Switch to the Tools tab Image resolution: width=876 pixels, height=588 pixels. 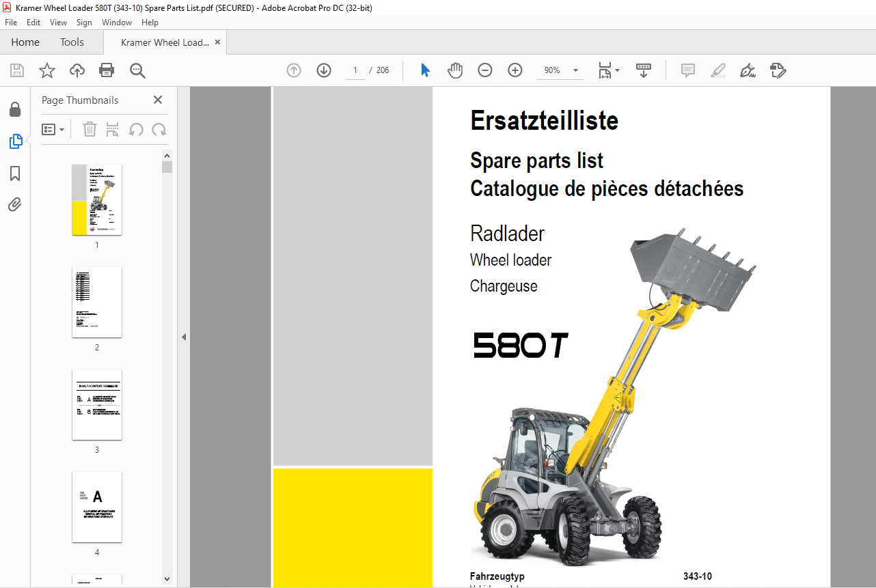pyautogui.click(x=72, y=42)
